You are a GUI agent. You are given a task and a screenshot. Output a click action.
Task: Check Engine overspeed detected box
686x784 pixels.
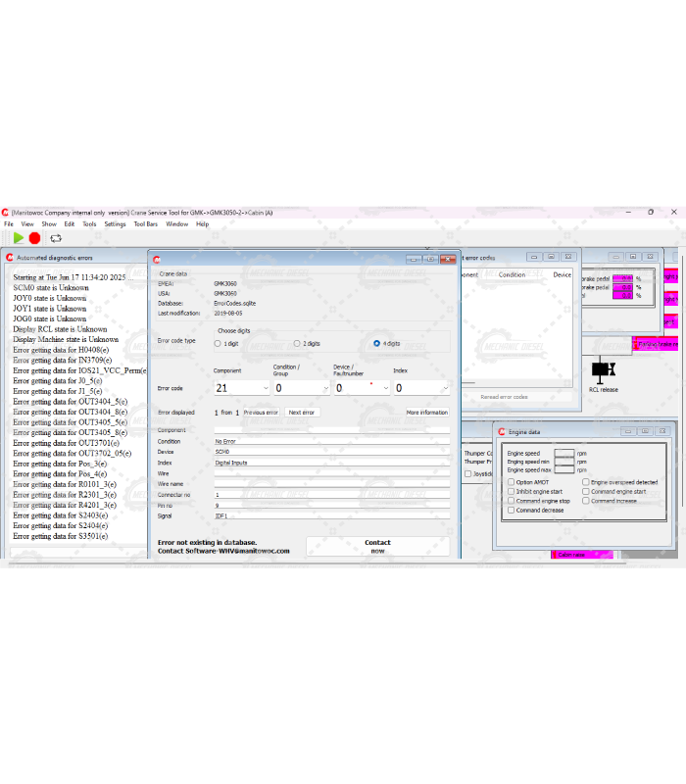point(585,482)
